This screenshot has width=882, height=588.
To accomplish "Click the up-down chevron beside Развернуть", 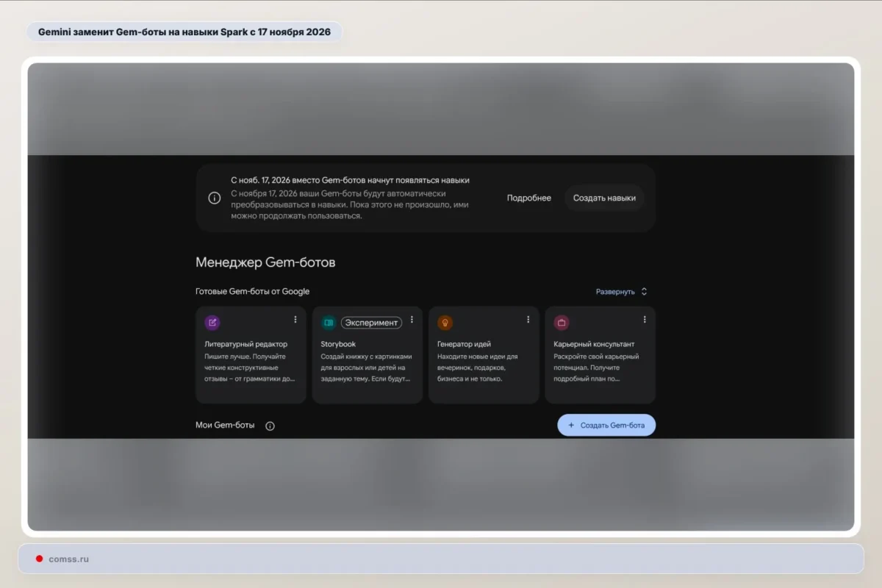I will point(644,292).
